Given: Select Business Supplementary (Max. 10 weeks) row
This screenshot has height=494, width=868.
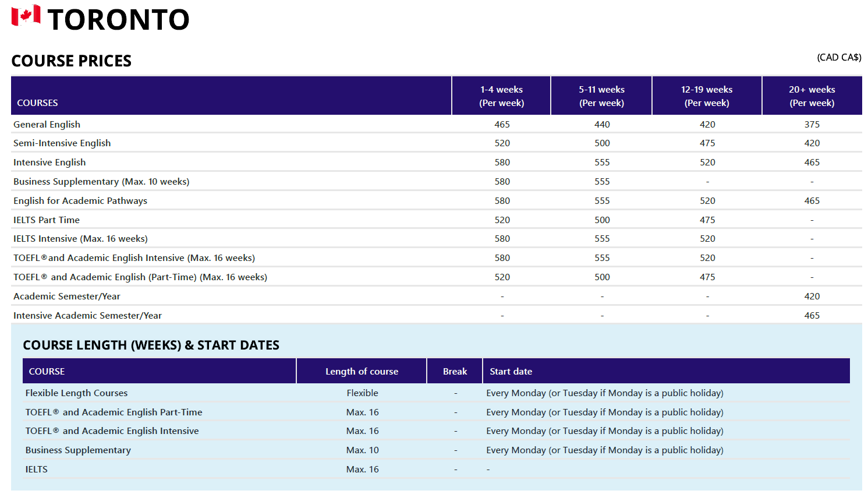Looking at the screenshot, I should point(437,182).
